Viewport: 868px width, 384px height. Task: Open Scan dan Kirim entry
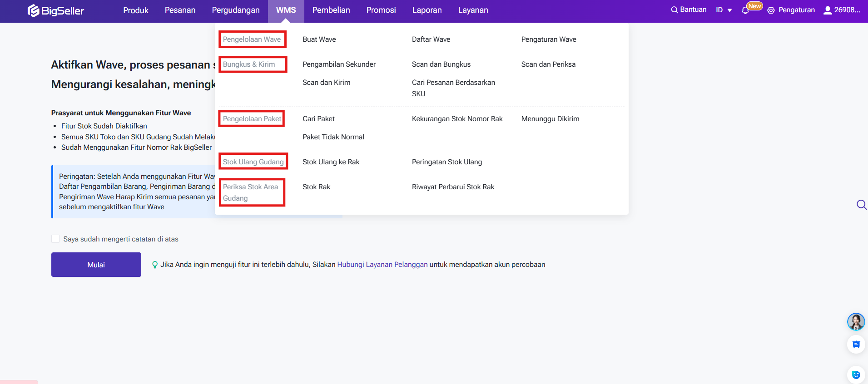(327, 83)
